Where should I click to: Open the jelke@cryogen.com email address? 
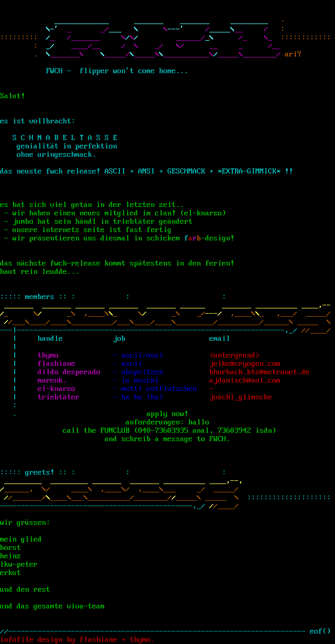click(x=245, y=364)
